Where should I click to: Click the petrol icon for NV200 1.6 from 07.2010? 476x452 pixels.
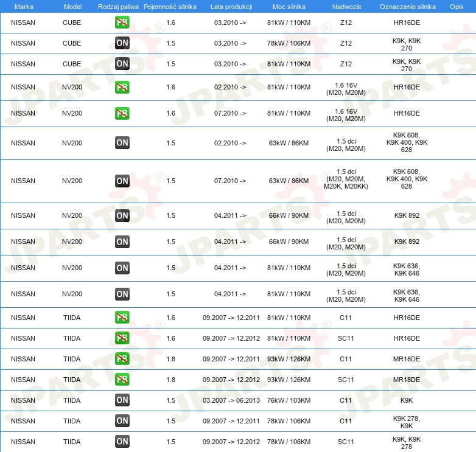pos(122,113)
